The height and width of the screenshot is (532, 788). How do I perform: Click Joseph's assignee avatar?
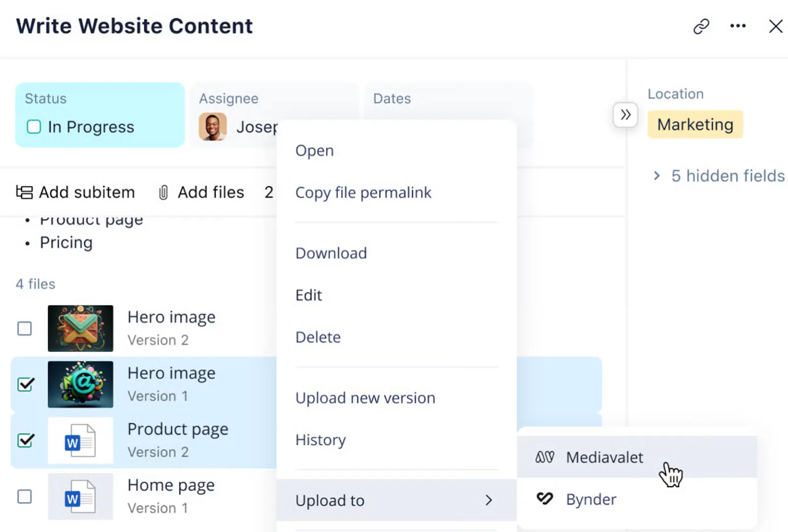pos(212,127)
